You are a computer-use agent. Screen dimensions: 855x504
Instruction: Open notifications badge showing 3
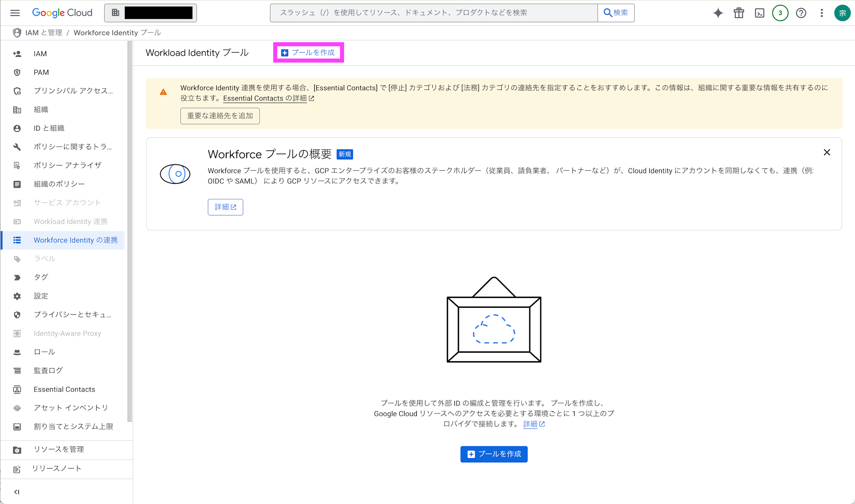pos(780,13)
